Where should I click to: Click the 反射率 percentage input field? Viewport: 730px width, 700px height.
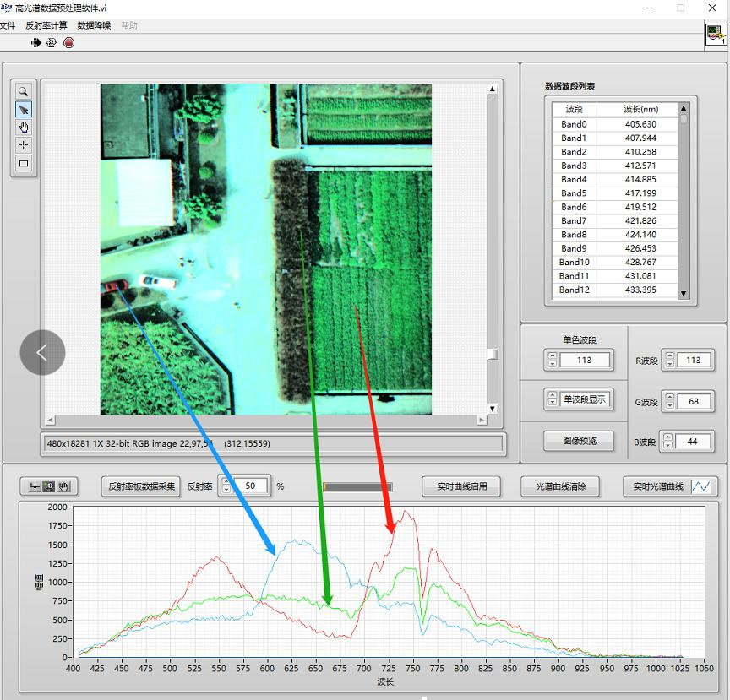(x=253, y=486)
